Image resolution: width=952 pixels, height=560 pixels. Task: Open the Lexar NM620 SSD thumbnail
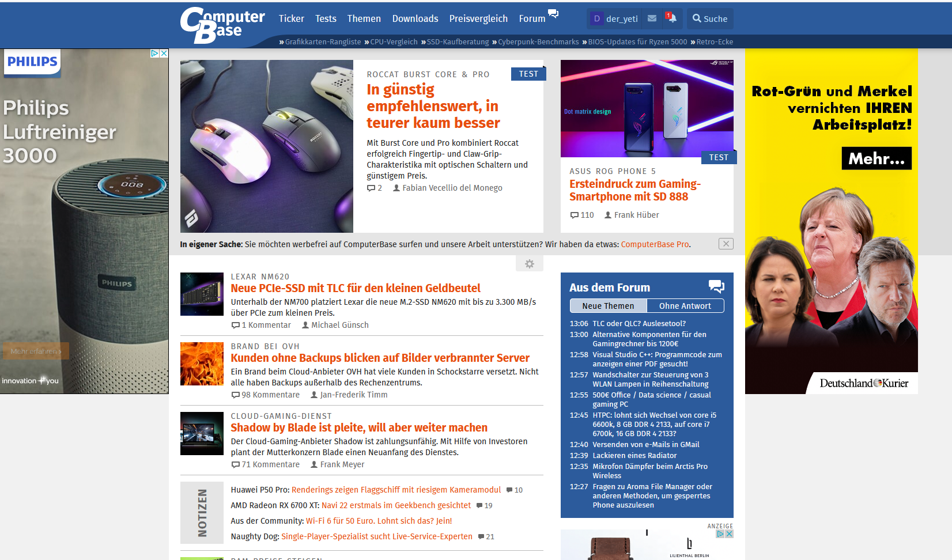pyautogui.click(x=202, y=294)
